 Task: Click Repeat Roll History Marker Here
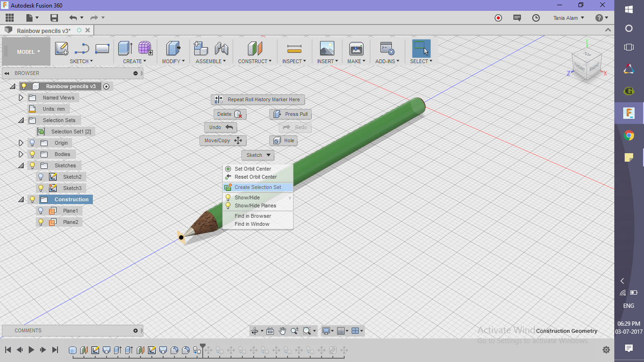[x=258, y=99]
